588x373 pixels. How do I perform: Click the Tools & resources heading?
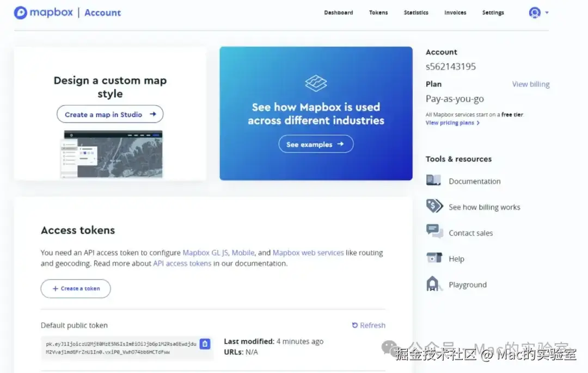(458, 159)
